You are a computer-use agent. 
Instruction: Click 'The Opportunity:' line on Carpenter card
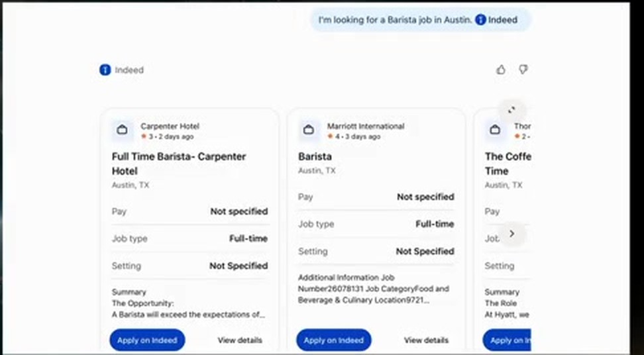click(143, 303)
